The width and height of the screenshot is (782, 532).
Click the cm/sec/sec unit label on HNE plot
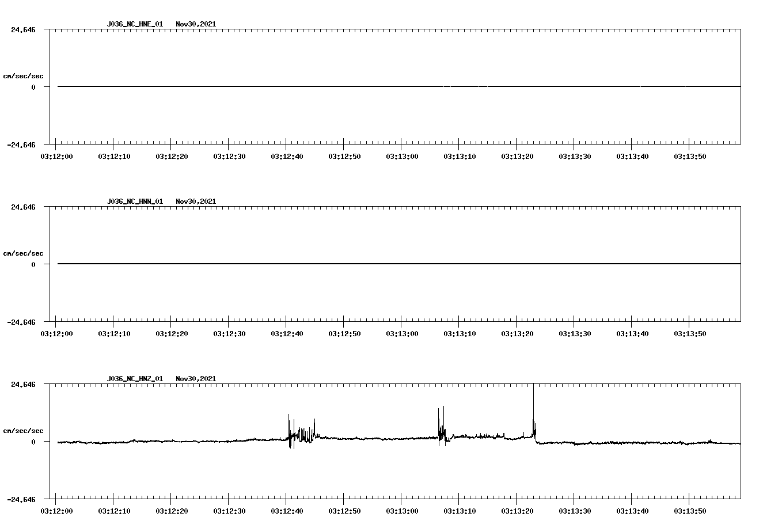23,76
